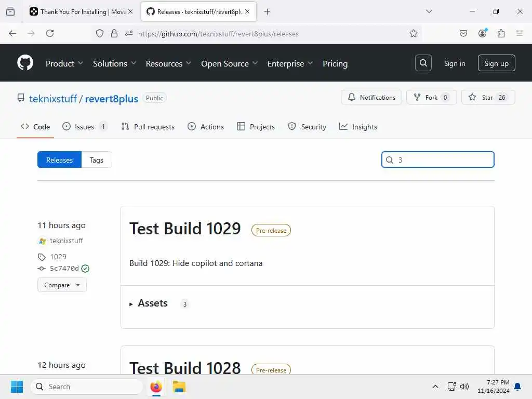Open notification bell in taskbar
Screen dimensions: 532x399
pyautogui.click(x=517, y=387)
